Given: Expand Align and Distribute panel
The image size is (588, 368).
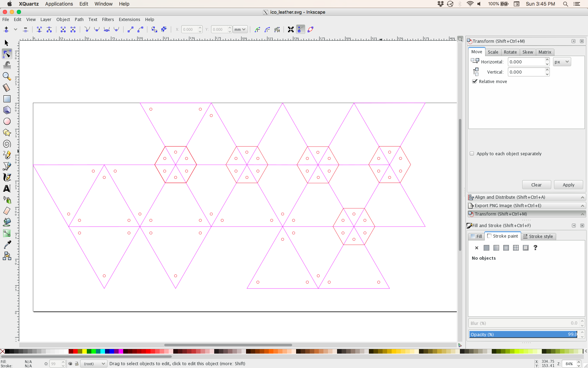Looking at the screenshot, I should tap(526, 197).
